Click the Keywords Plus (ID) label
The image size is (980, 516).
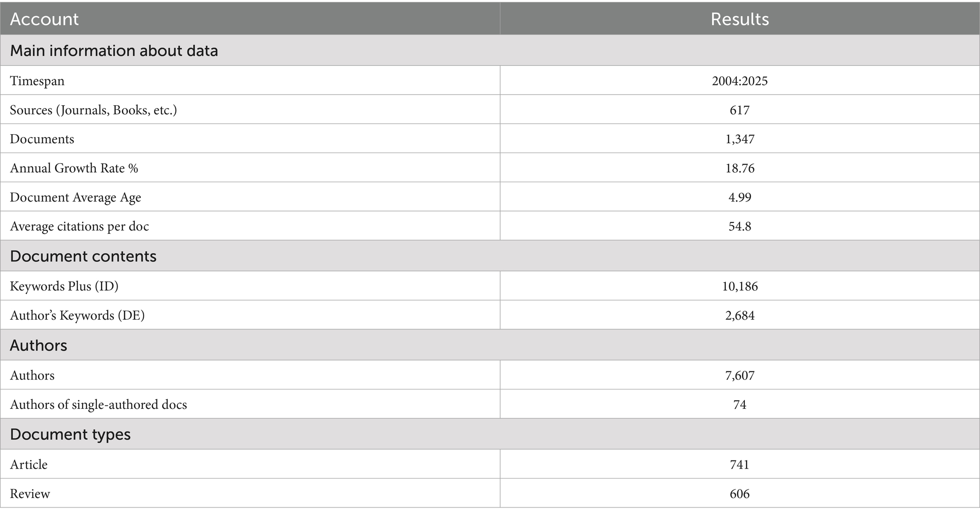[x=64, y=286]
